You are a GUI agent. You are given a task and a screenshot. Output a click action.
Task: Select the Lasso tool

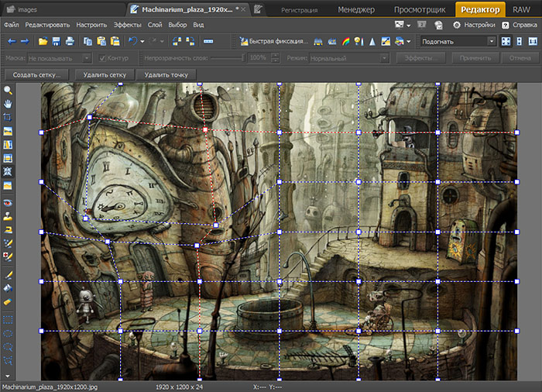pos(8,347)
